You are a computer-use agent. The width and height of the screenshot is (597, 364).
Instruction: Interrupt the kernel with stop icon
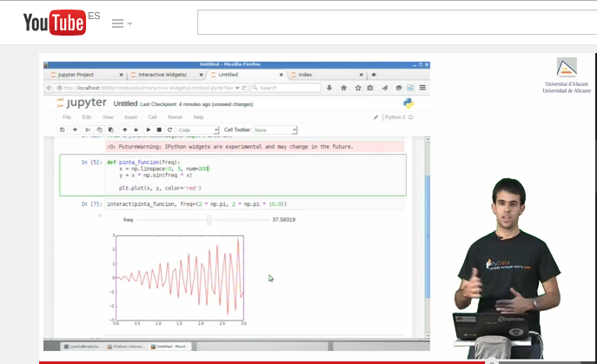159,129
